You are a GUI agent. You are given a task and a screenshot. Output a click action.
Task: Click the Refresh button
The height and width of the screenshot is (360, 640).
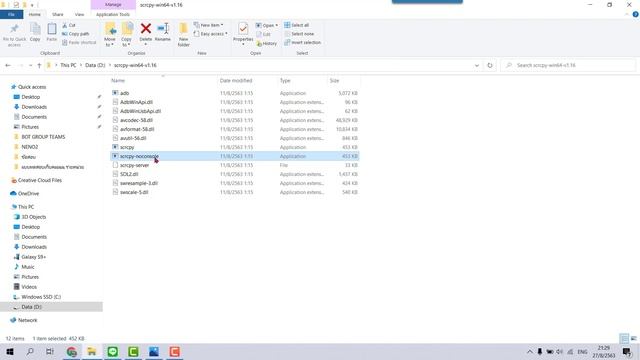coord(490,65)
